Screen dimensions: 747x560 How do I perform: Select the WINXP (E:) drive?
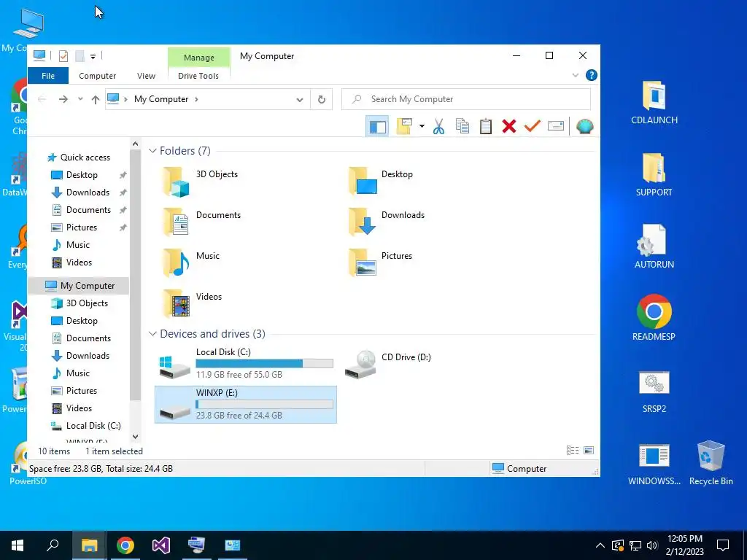click(246, 404)
